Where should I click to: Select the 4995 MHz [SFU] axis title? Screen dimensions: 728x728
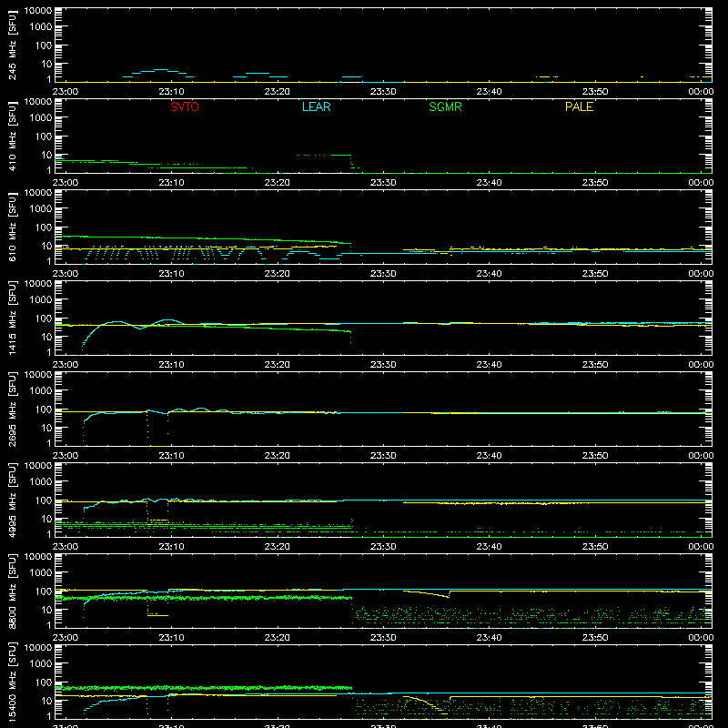[x=12, y=500]
